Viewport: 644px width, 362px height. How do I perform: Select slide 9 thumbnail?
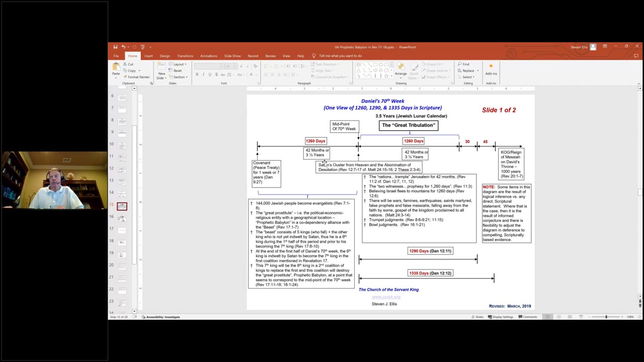[x=122, y=133]
